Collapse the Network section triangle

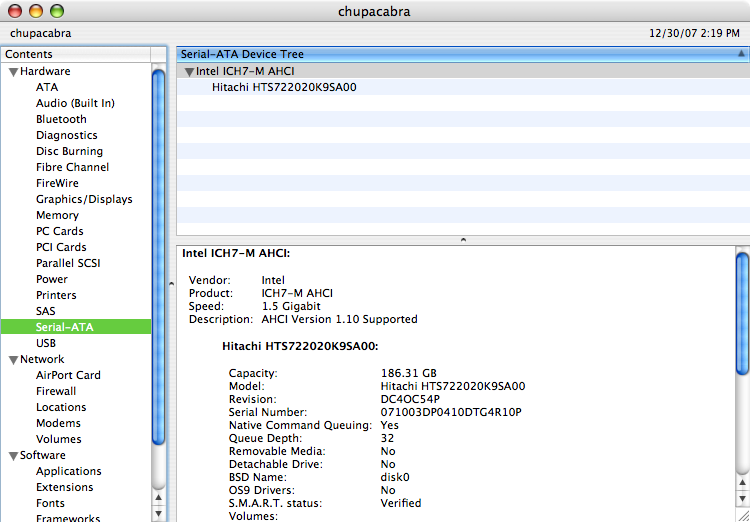(x=13, y=360)
